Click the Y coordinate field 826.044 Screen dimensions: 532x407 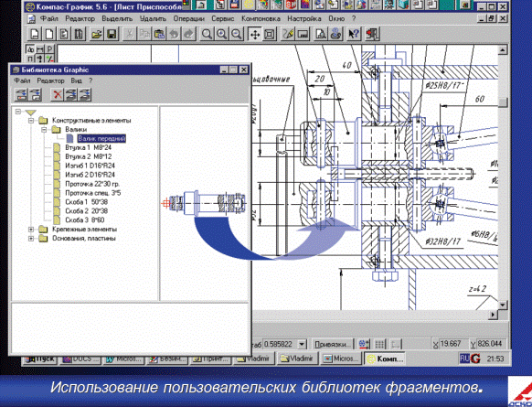pyautogui.click(x=491, y=344)
